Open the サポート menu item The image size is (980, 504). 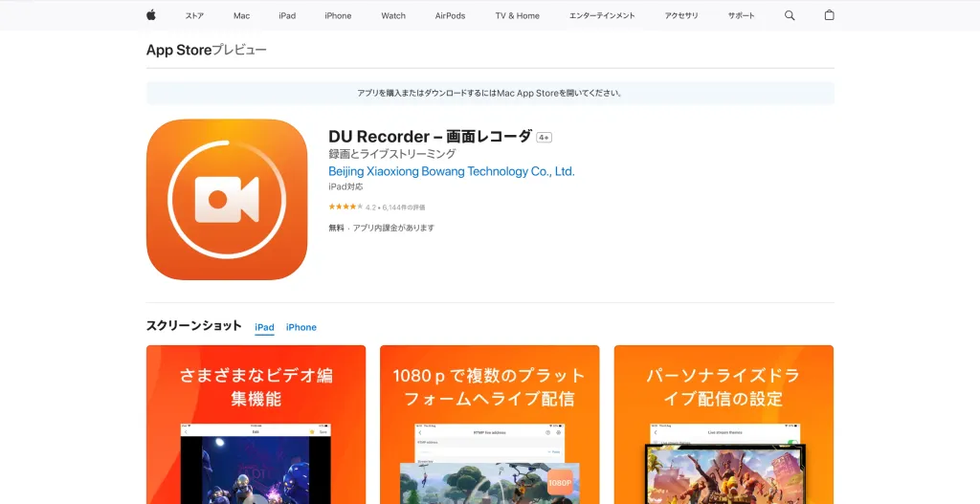coord(742,15)
